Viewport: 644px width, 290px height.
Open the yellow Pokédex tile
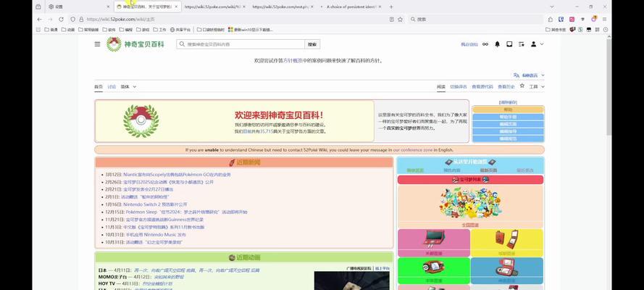(x=507, y=243)
